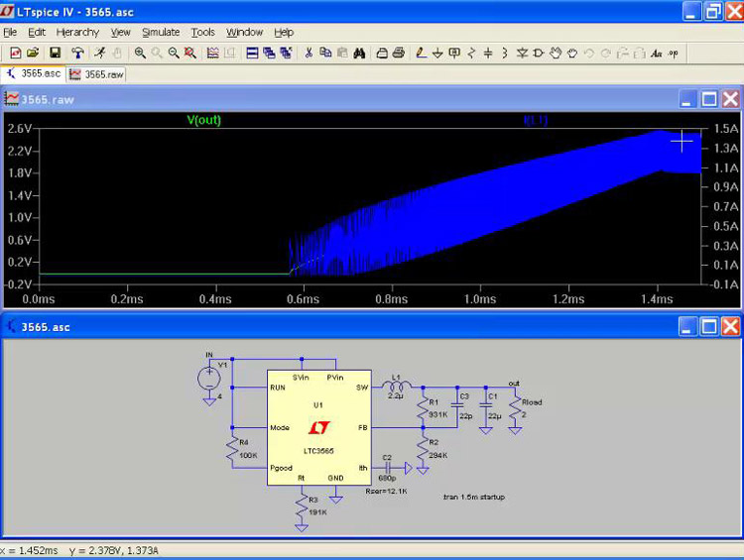Run the simulation with the running man icon
The image size is (744, 560).
99,54
